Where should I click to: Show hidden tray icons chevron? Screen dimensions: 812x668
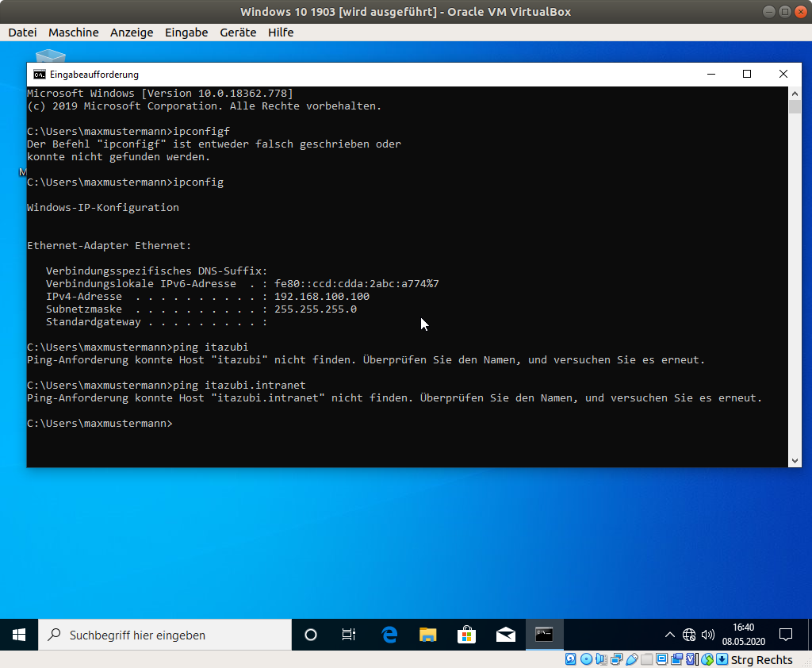click(x=669, y=635)
